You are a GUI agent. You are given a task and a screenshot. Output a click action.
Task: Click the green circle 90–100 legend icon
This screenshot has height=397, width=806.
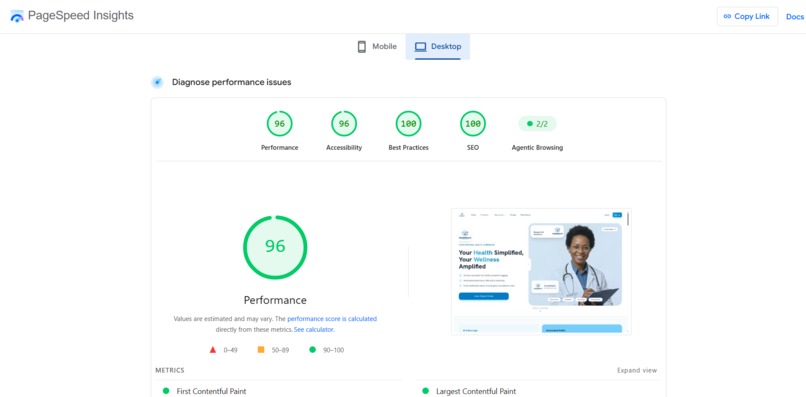point(312,350)
